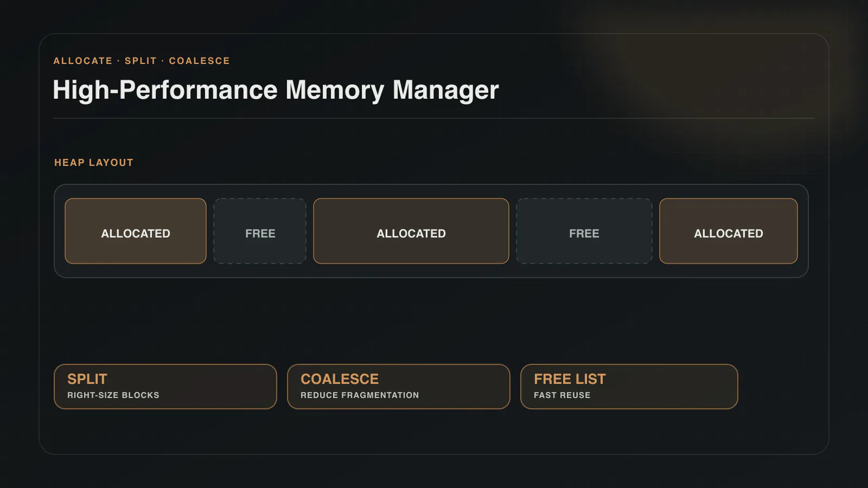Select the first ALLOCATED heap block
The image size is (868, 488).
pos(136,231)
